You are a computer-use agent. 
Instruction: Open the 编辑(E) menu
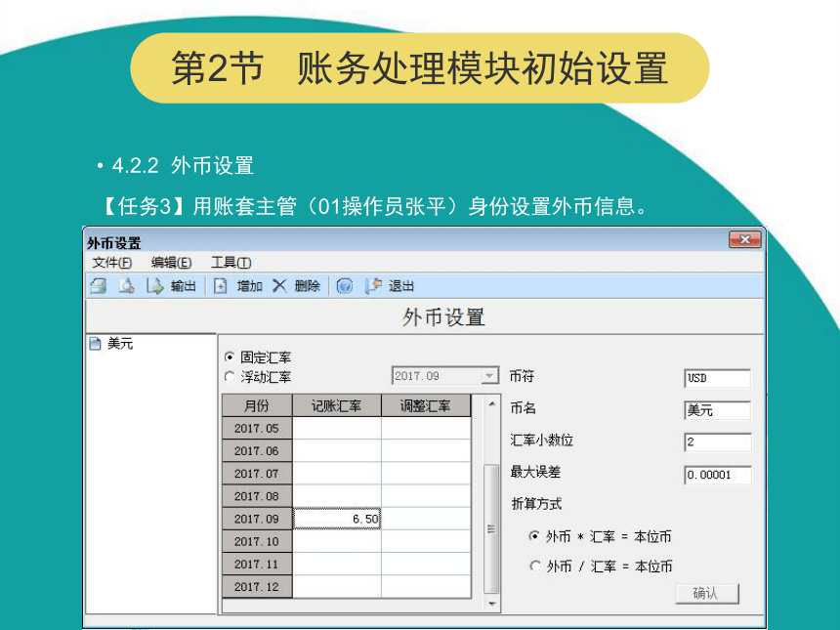click(x=171, y=263)
